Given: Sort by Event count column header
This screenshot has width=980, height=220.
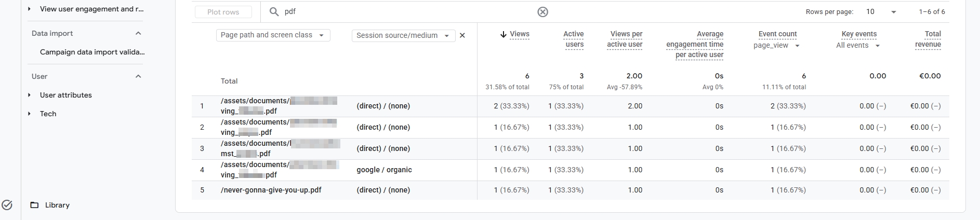Looking at the screenshot, I should (777, 34).
